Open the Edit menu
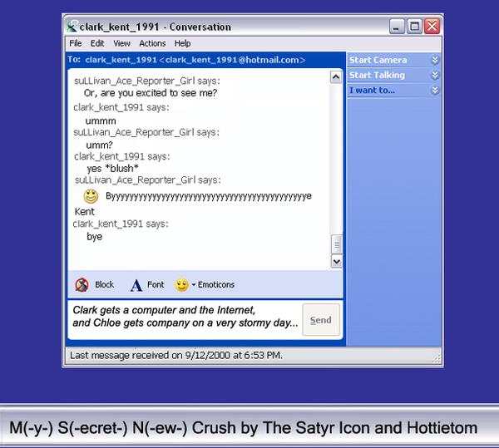Image resolution: width=499 pixels, height=448 pixels. pos(97,43)
